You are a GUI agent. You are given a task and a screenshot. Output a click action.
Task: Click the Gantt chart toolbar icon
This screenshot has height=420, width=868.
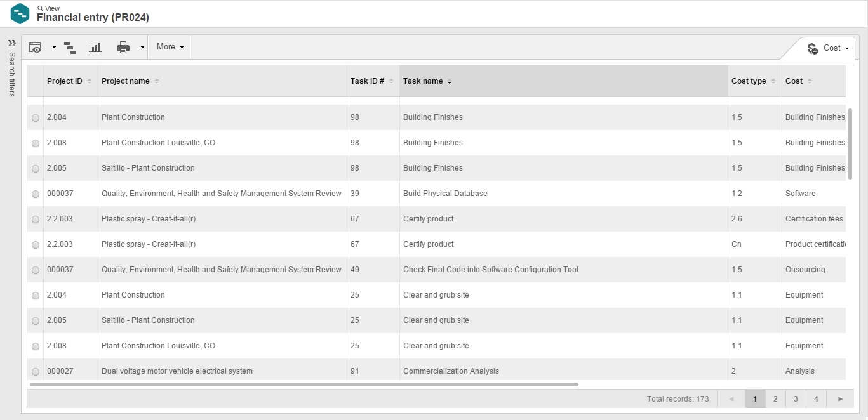[x=70, y=48]
